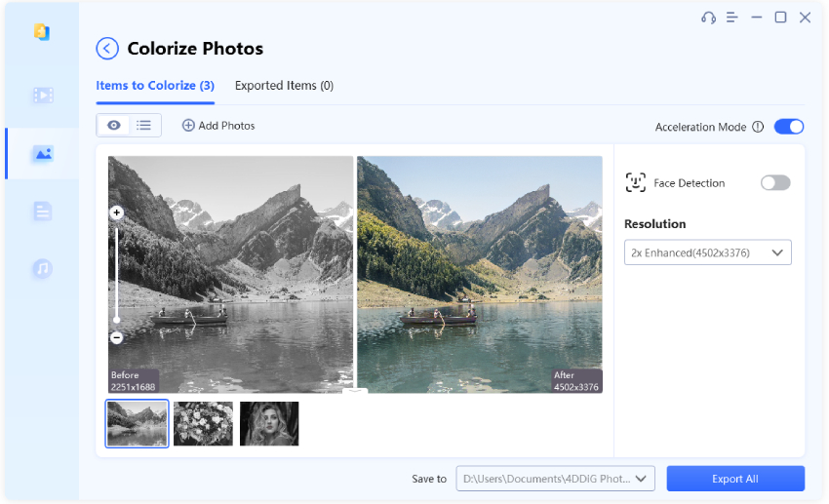The width and height of the screenshot is (829, 504).
Task: Select the photo enhancer sidebar icon
Action: click(42, 153)
